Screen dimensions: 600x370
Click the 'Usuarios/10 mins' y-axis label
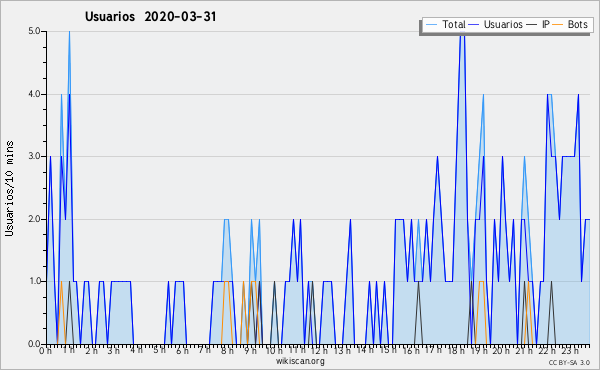tap(9, 188)
